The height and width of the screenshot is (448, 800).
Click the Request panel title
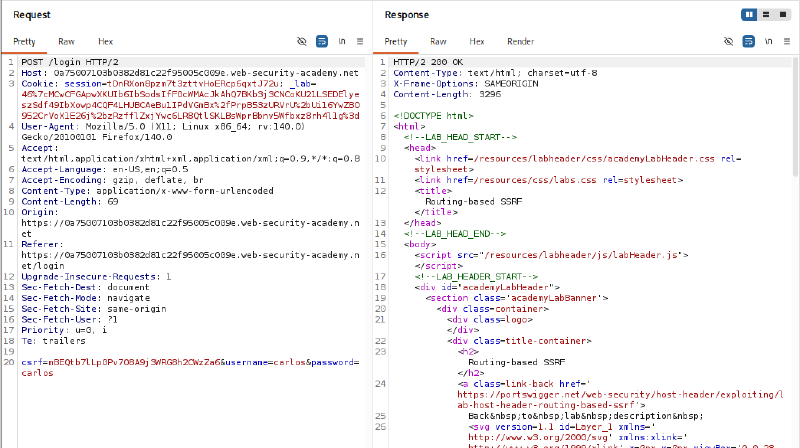pyautogui.click(x=32, y=15)
